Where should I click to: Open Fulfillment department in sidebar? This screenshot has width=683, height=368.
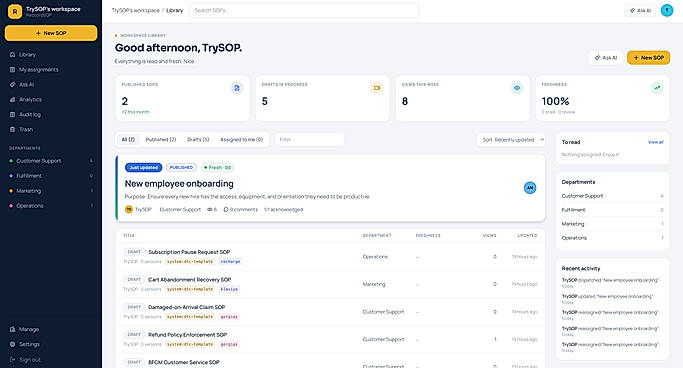click(x=51, y=176)
